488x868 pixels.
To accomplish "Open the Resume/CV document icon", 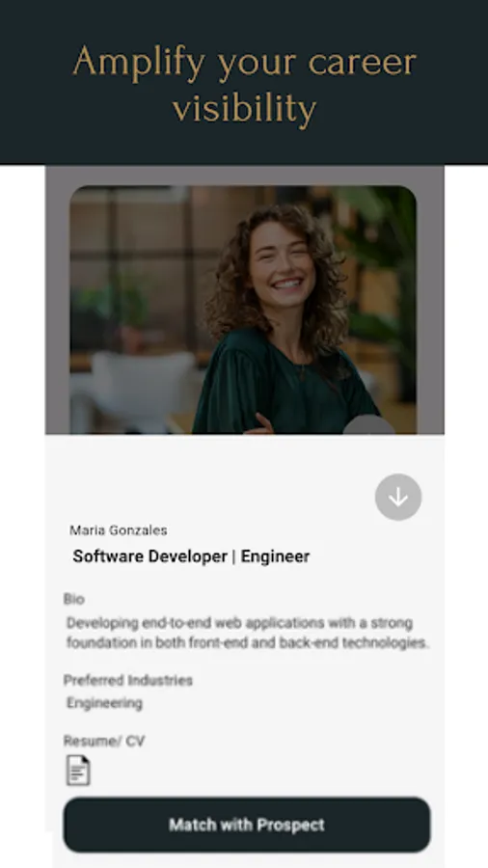I will click(x=78, y=770).
